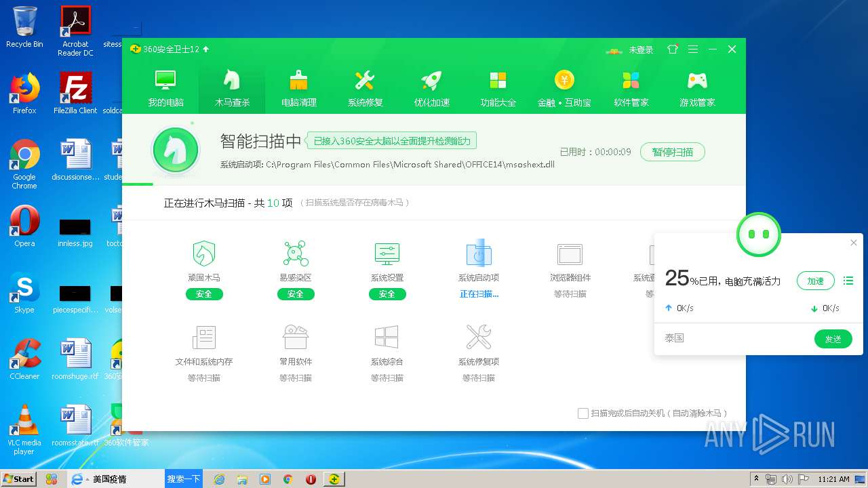Click 加速 button in floating widget
This screenshot has height=488, width=868.
coord(815,281)
